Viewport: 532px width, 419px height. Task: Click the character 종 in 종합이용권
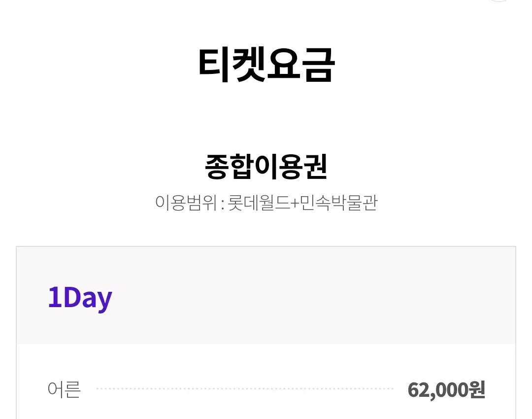[x=216, y=167]
